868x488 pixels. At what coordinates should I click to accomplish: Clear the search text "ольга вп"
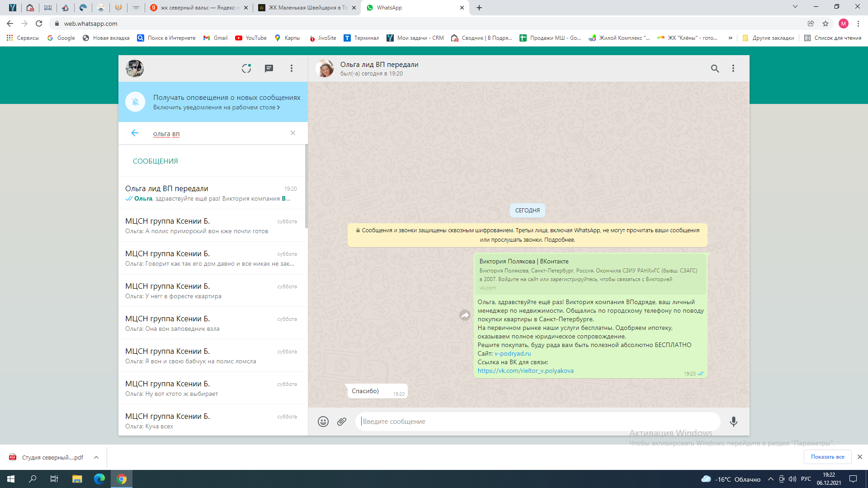click(293, 133)
